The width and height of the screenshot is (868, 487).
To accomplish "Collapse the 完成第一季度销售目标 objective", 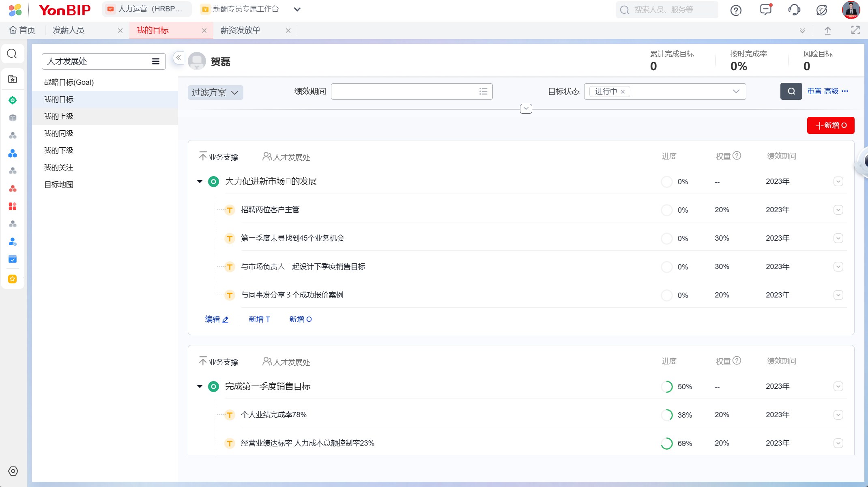I will 200,386.
